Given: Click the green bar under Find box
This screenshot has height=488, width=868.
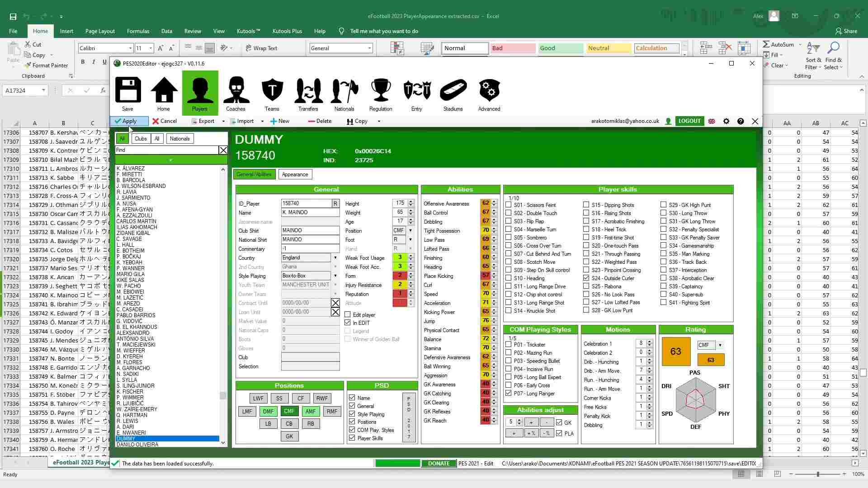Looking at the screenshot, I should point(171,160).
